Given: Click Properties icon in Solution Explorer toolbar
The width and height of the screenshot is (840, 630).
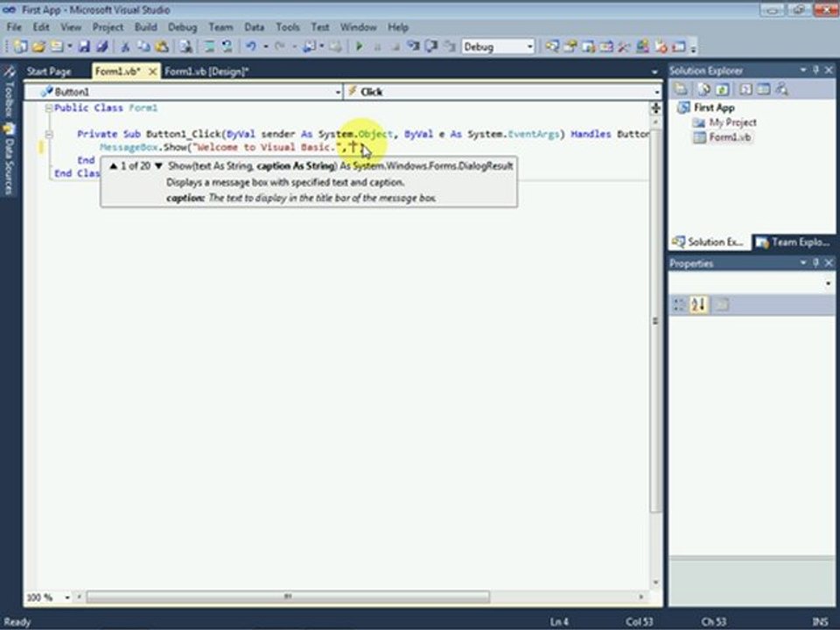Looking at the screenshot, I should [681, 89].
